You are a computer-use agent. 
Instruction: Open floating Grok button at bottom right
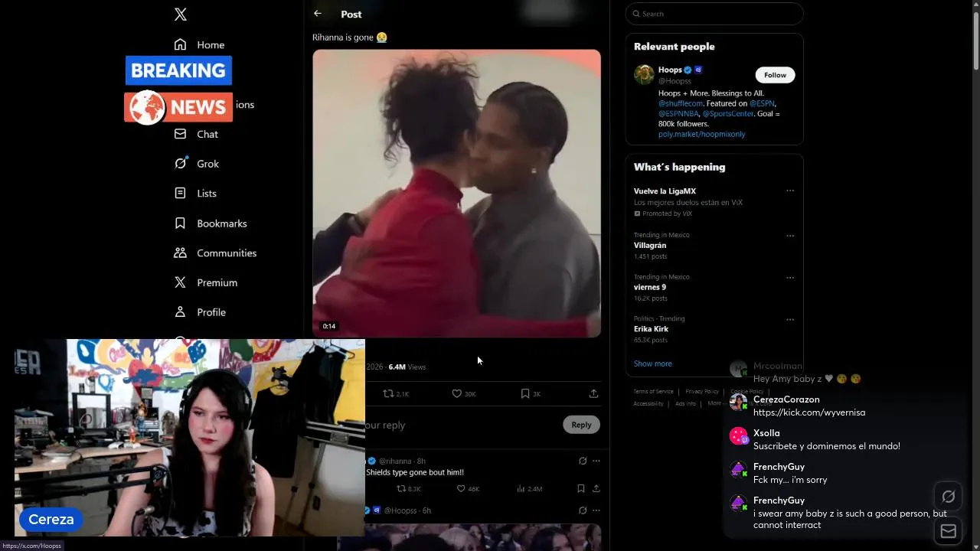tap(948, 497)
